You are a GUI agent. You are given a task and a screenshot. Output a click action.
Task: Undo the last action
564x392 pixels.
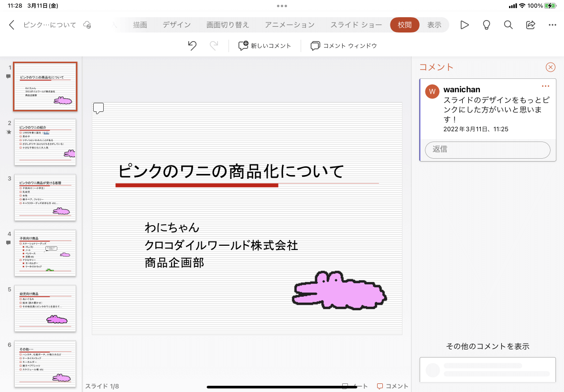(x=192, y=46)
